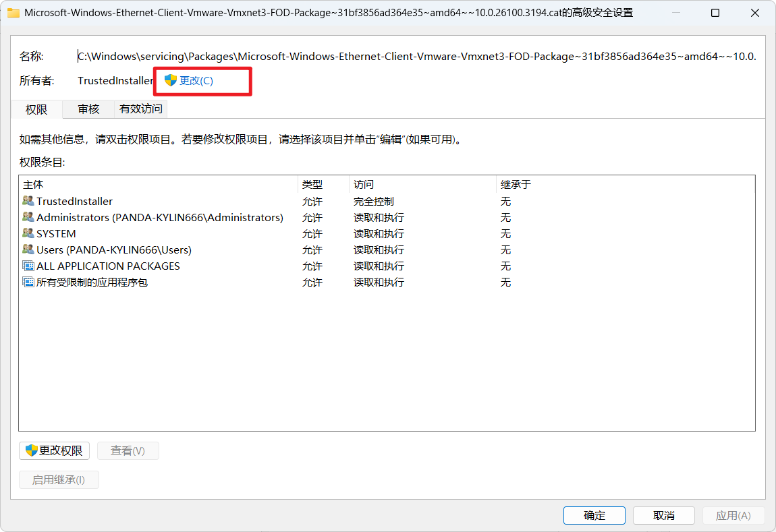Click the file path name field

pos(417,57)
